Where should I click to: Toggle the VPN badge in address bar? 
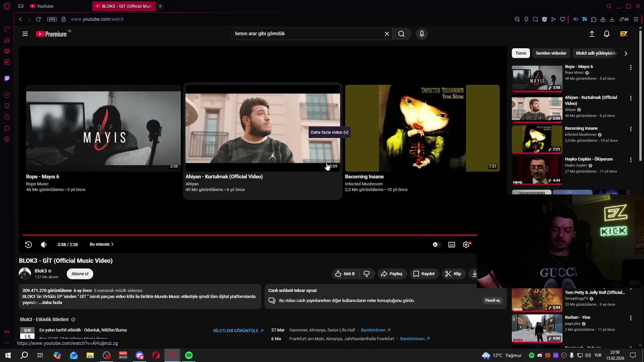(52, 19)
